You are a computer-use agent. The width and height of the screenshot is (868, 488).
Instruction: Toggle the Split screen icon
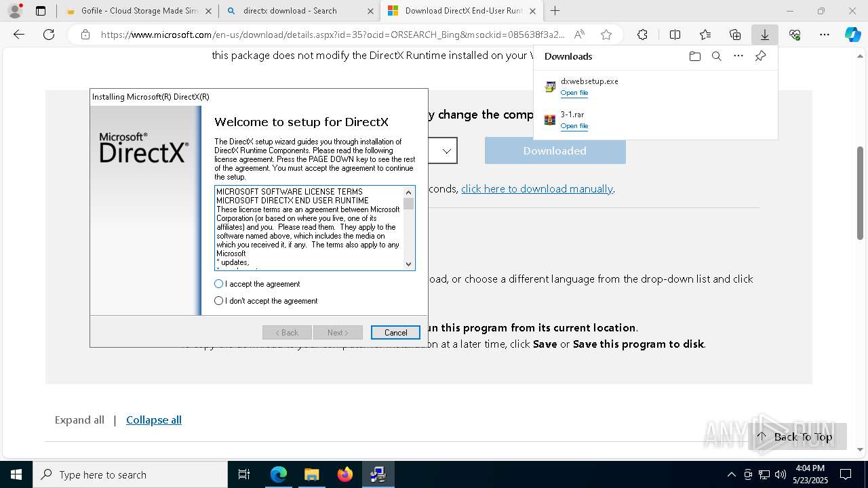[x=675, y=35]
